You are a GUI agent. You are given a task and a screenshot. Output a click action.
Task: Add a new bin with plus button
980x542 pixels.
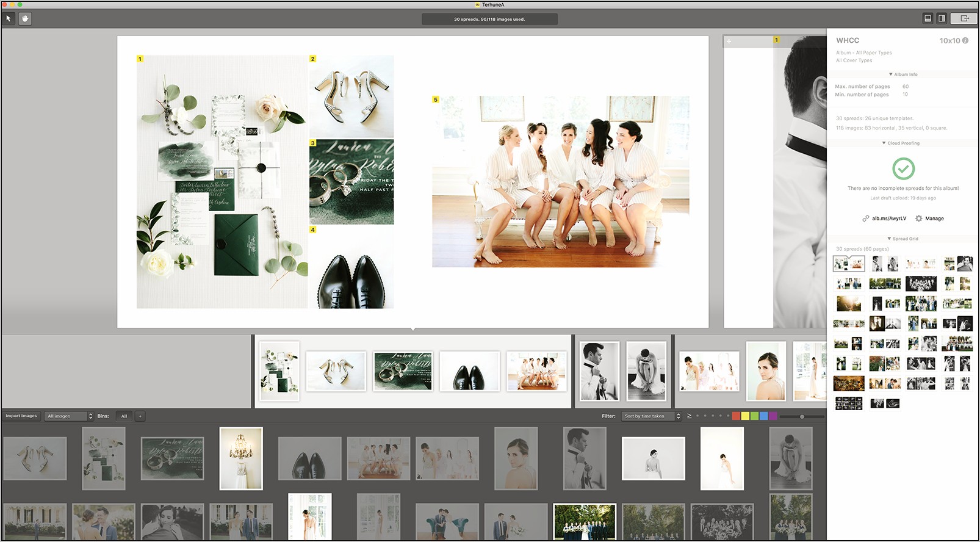(140, 416)
